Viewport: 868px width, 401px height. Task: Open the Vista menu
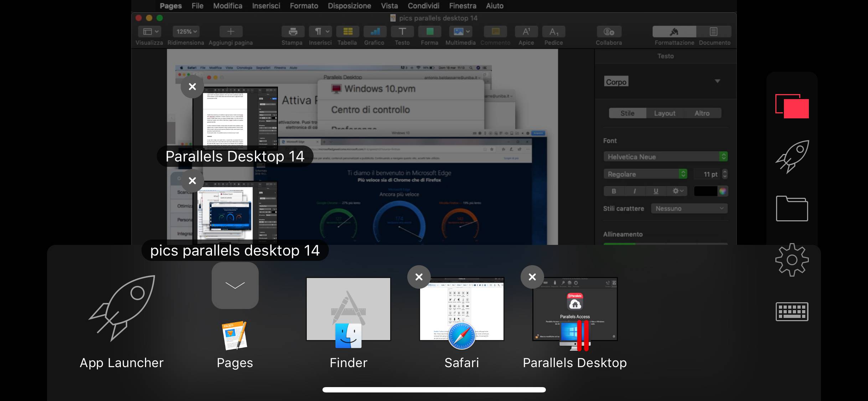(x=389, y=6)
